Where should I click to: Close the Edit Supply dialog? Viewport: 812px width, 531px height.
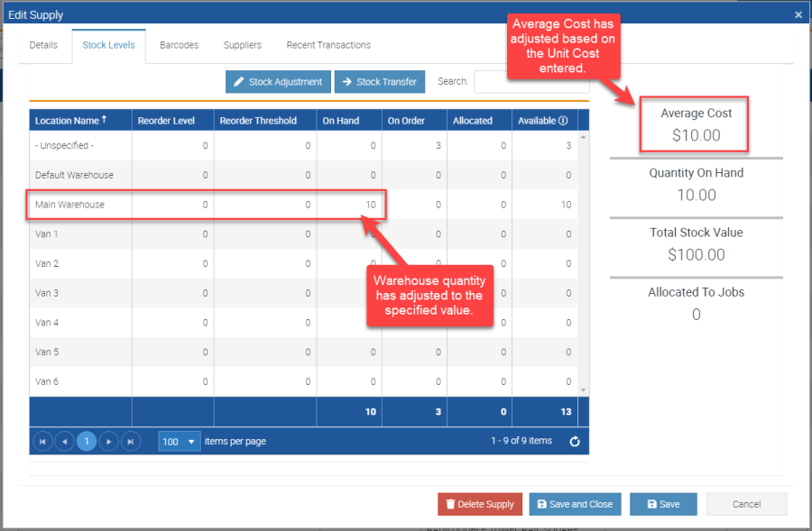798,14
